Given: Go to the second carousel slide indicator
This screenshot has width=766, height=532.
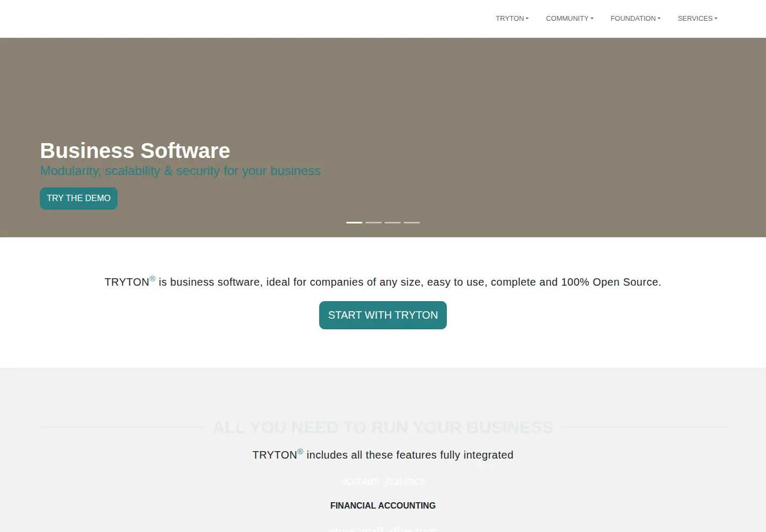Looking at the screenshot, I should [373, 222].
